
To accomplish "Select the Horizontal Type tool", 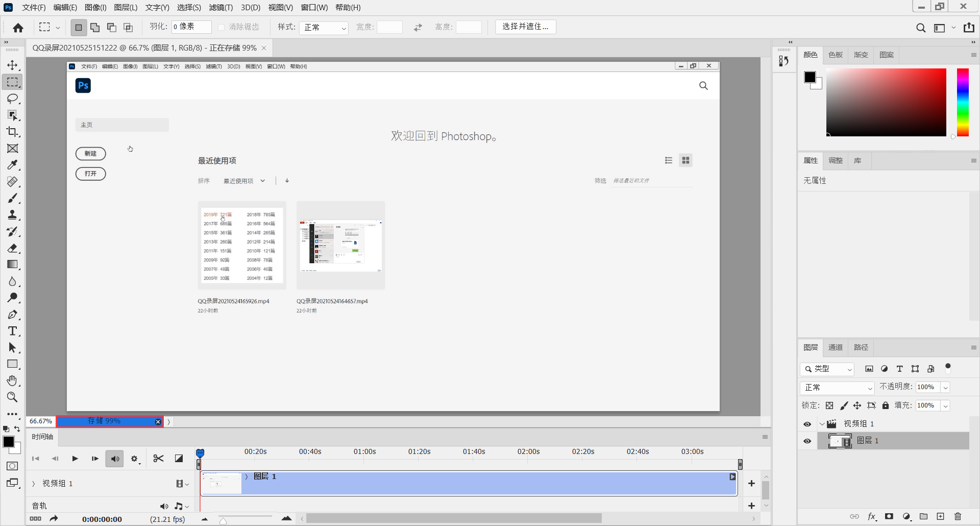I will point(12,331).
